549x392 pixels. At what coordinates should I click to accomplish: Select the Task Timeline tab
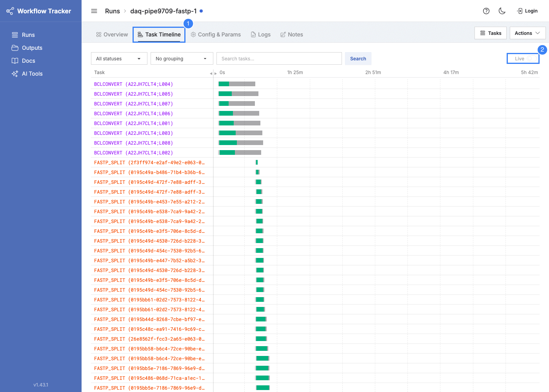point(159,34)
